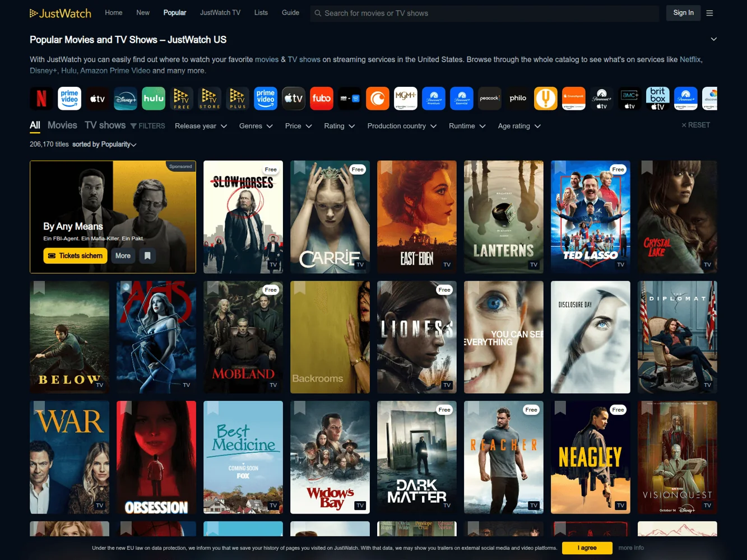Screen dimensions: 747x560
Task: Open the Age rating dropdown
Action: click(x=519, y=126)
